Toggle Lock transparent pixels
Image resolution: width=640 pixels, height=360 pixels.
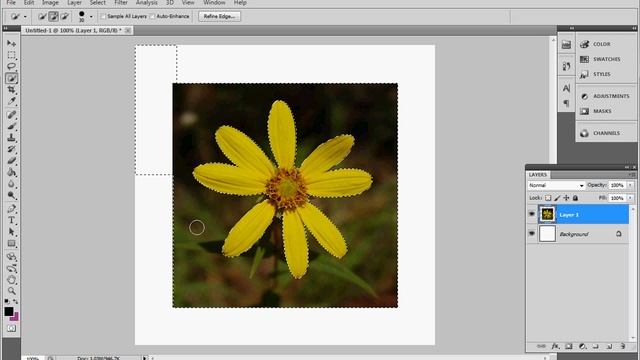[548, 198]
